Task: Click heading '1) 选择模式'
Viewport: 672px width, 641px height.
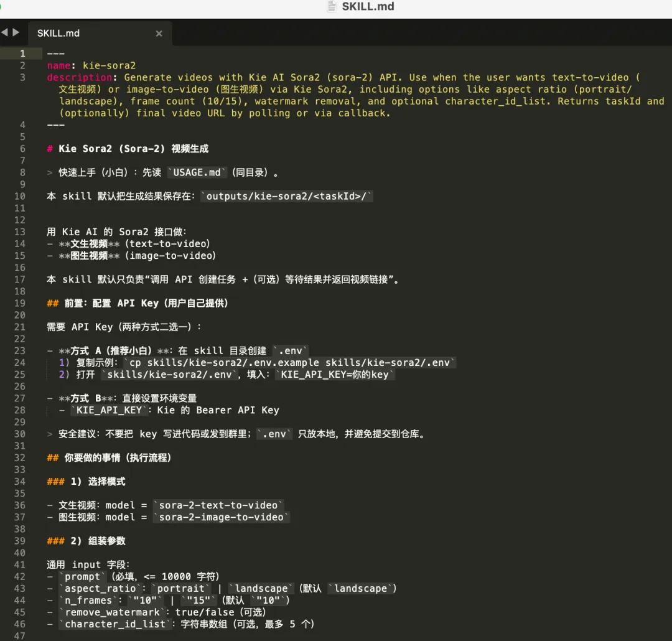Action: [x=98, y=482]
